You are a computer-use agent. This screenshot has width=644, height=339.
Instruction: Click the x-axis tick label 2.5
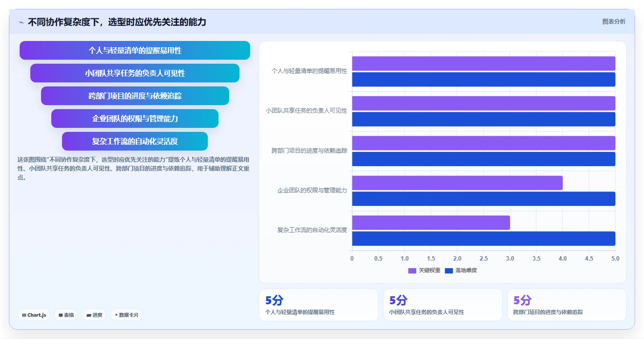pyautogui.click(x=483, y=258)
